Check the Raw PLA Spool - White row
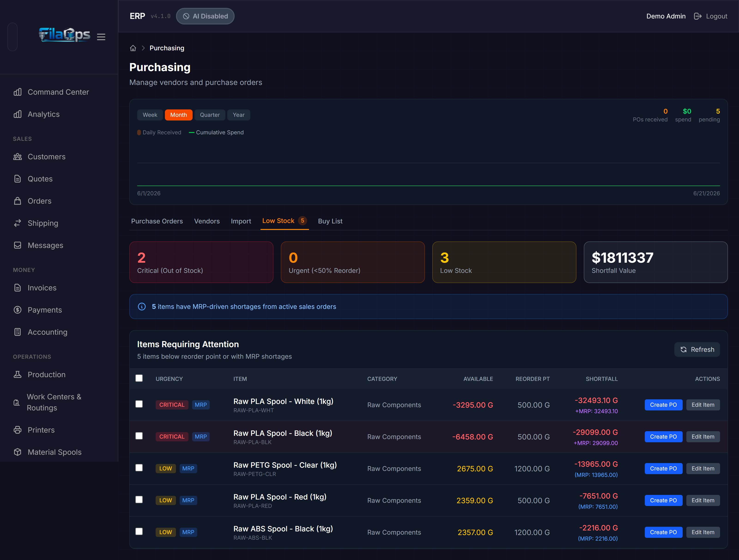739x560 pixels. point(139,404)
